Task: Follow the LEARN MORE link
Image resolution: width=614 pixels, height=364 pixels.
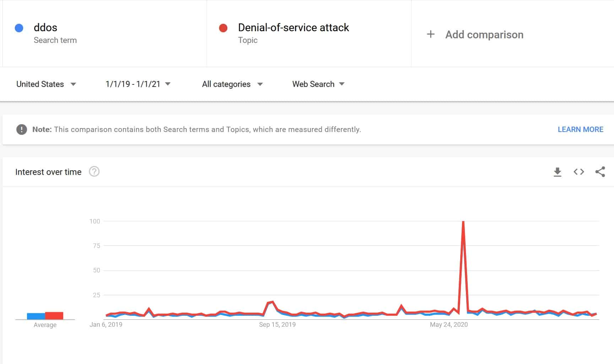Action: pyautogui.click(x=580, y=129)
